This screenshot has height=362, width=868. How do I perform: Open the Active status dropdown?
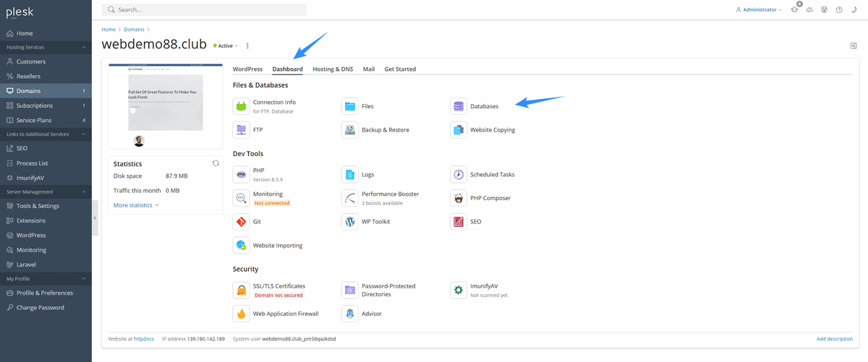pyautogui.click(x=226, y=46)
